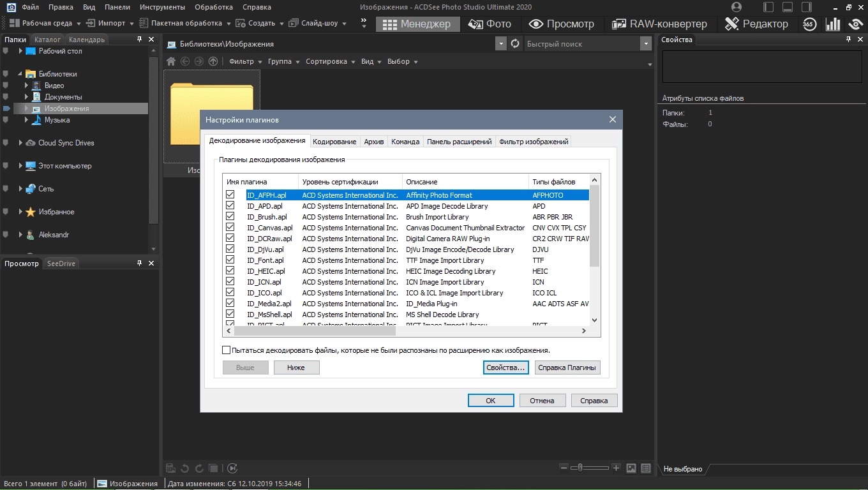
Task: Switch to RAW-конвертер mode
Action: (659, 24)
